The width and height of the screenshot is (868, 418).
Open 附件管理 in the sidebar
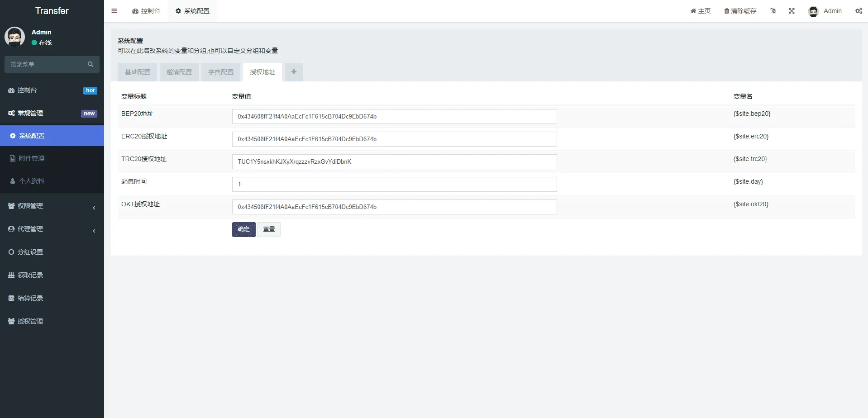[x=32, y=158]
